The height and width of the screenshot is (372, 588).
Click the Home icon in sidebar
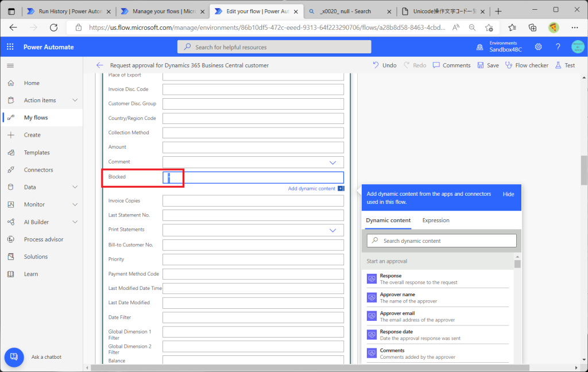pos(11,83)
